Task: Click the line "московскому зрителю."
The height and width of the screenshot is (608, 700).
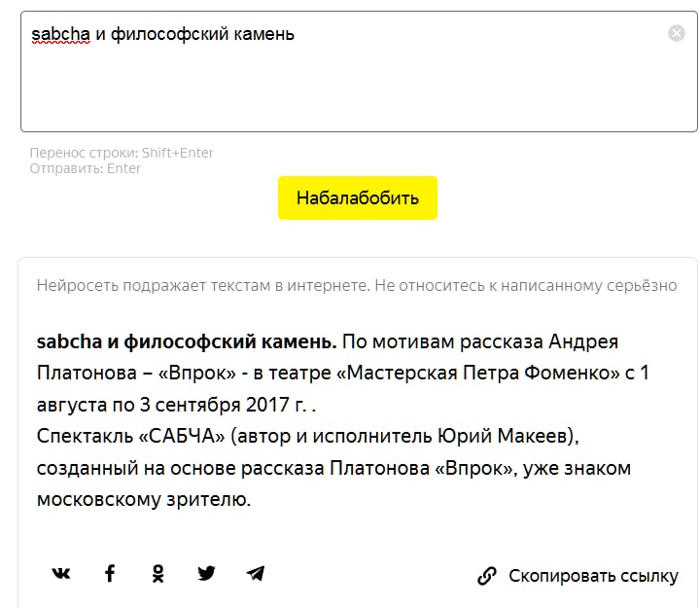Action: (x=144, y=499)
